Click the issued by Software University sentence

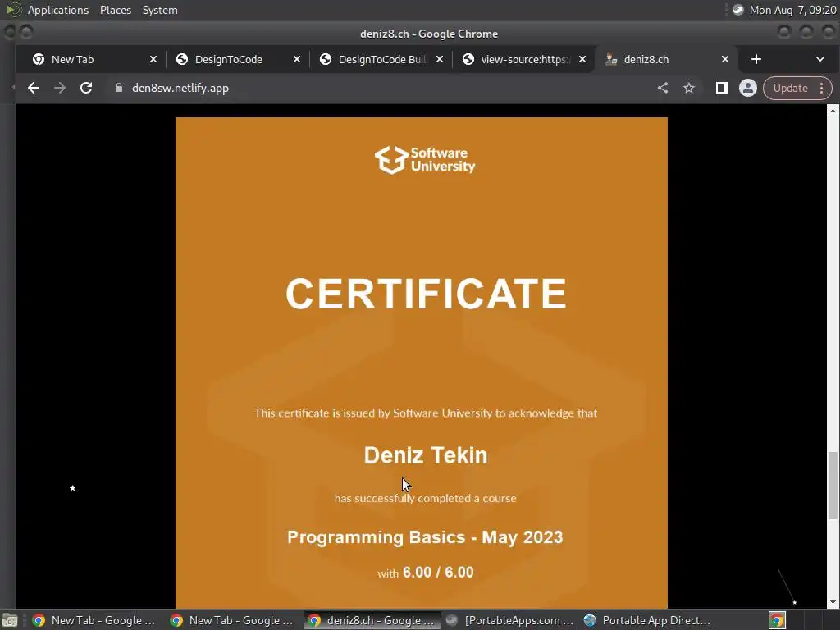(x=426, y=413)
